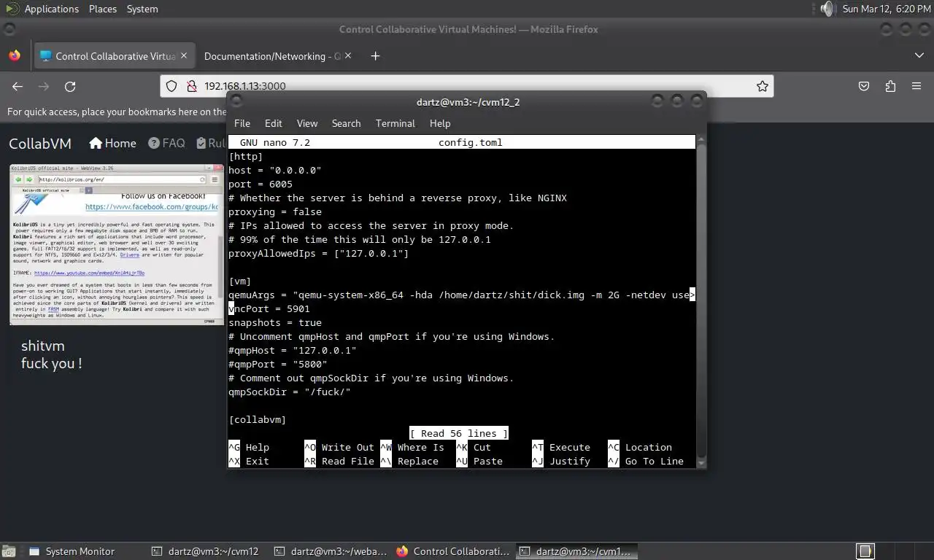Switch to Documentation/Networking Firefox tab
The height and width of the screenshot is (560, 934).
pyautogui.click(x=271, y=56)
